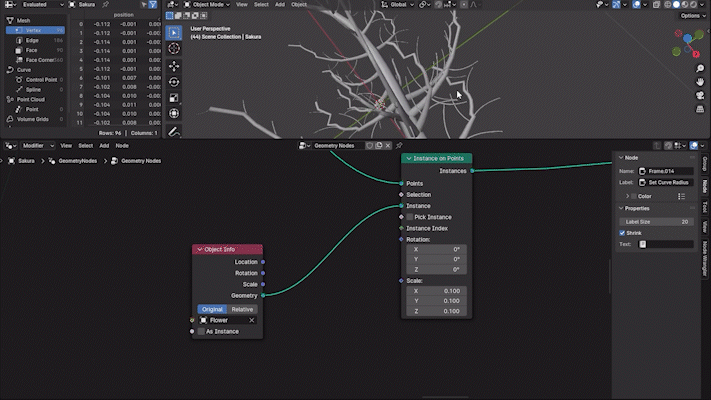Image resolution: width=711 pixels, height=400 pixels.
Task: Select the Cursor tool in viewport toolbar
Action: 174,48
